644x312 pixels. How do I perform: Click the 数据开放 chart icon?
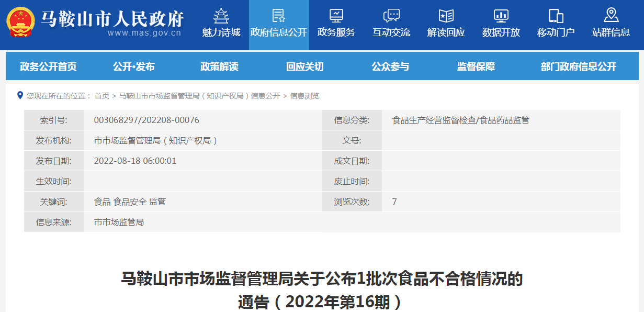click(x=501, y=16)
